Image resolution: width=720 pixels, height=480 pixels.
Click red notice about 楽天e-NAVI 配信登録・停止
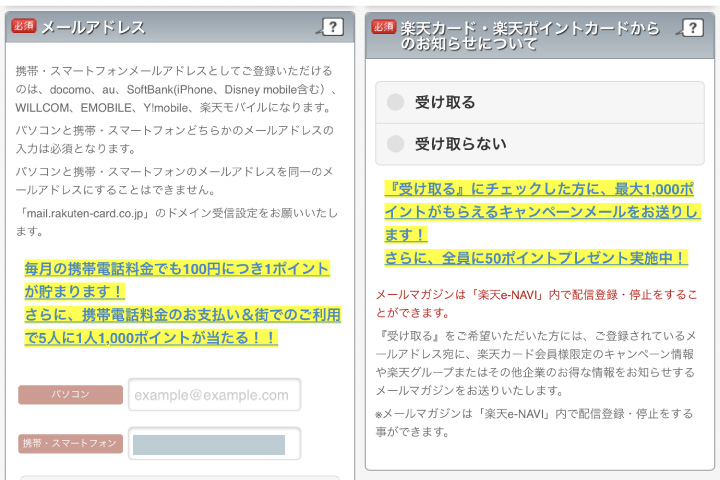(536, 304)
